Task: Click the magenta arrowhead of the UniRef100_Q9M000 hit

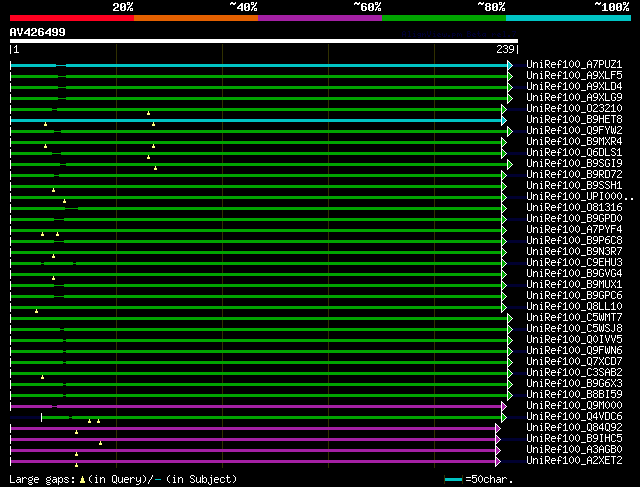Action: point(504,406)
